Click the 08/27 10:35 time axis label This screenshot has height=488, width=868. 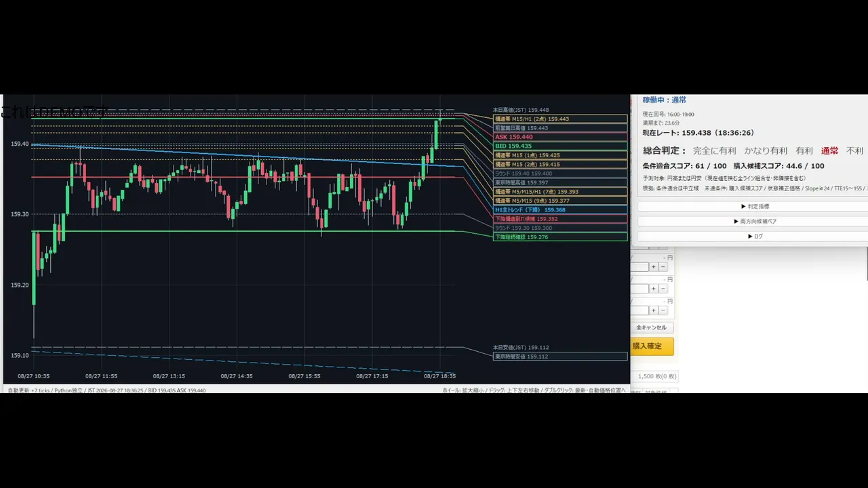[33, 376]
